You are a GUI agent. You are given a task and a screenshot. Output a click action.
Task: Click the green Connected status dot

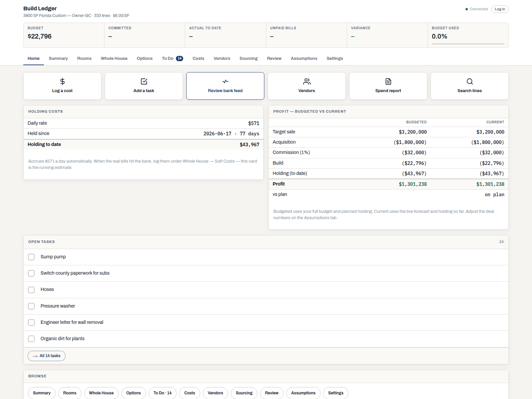(467, 9)
